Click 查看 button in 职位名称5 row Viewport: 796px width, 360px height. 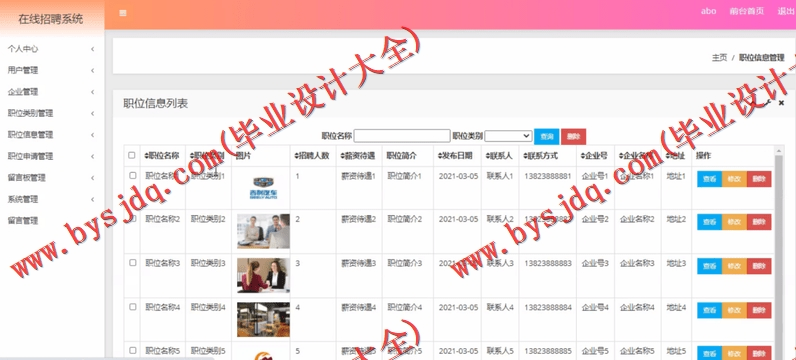709,353
